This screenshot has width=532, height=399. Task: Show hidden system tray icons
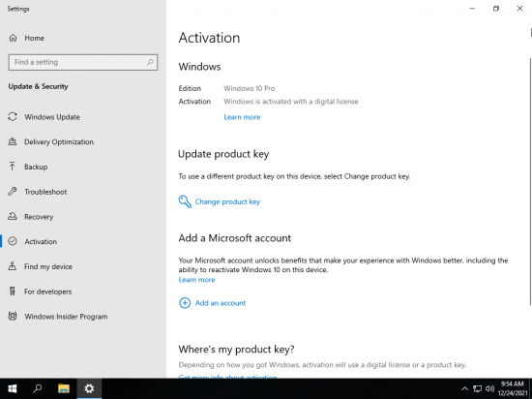pyautogui.click(x=465, y=388)
